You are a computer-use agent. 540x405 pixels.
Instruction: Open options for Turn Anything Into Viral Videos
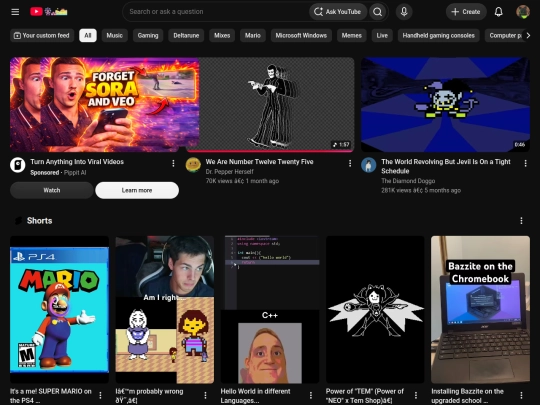pos(173,163)
